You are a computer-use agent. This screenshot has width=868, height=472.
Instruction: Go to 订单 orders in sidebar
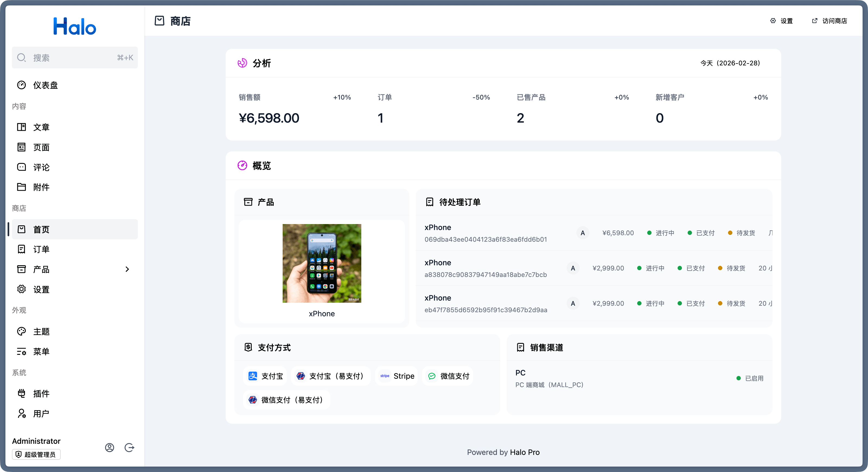(x=41, y=249)
